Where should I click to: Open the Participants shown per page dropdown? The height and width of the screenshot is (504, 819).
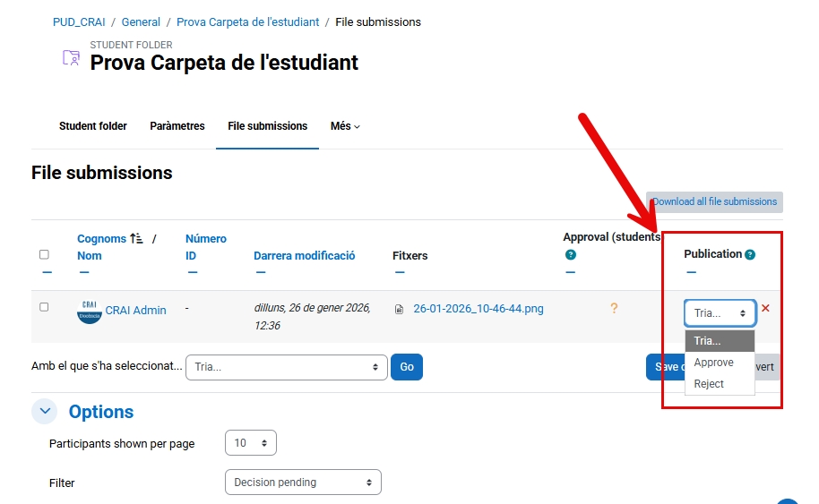point(251,443)
